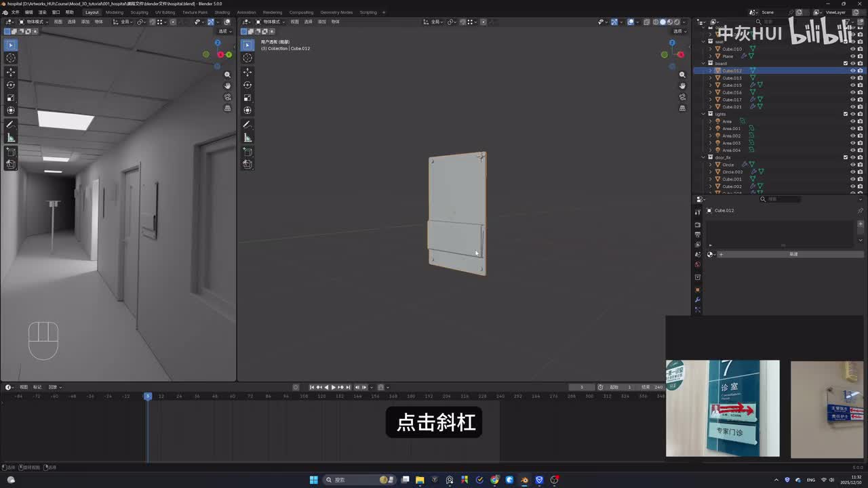868x488 pixels.
Task: Switch perspective/orthographic grid icon in right viewport
Action: [x=682, y=108]
